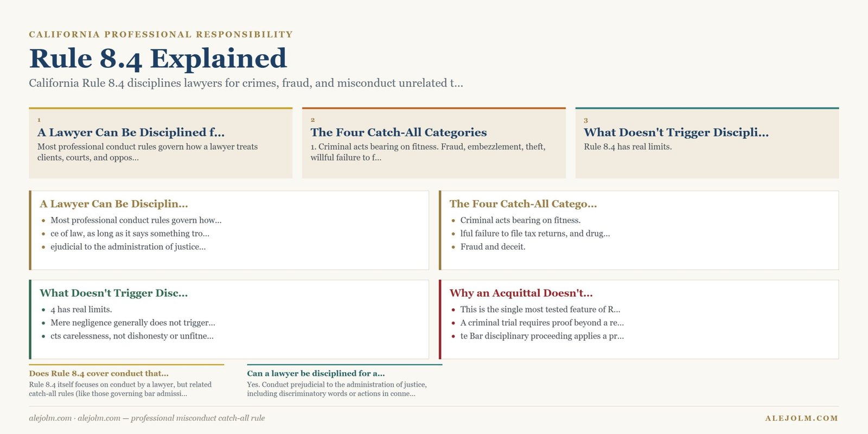Click bullet 'ejudicial to the administration of justice...'
This screenshot has width=868, height=434.
pos(128,247)
